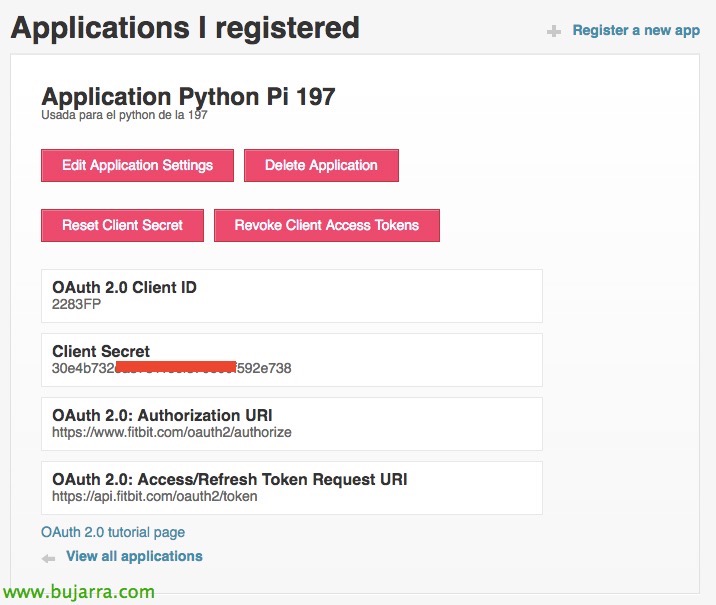This screenshot has height=605, width=716.
Task: Click Edit Application Settings button
Action: [x=137, y=165]
